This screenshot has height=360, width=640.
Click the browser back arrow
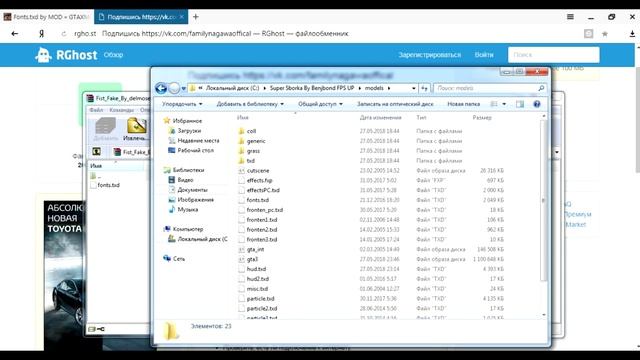15,34
